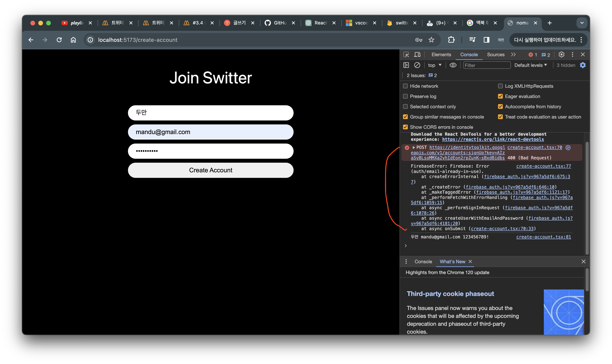The width and height of the screenshot is (612, 364).
Task: Open the Chrome three-dot menu
Action: [581, 40]
